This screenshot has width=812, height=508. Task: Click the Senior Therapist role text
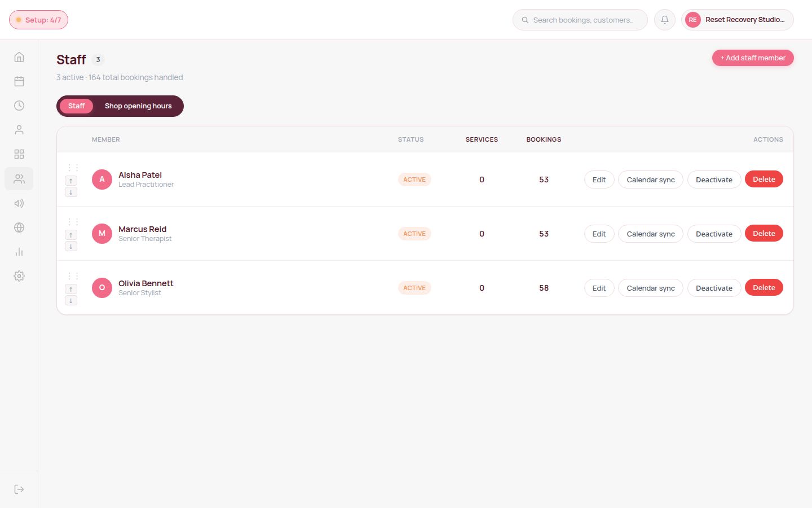point(145,239)
